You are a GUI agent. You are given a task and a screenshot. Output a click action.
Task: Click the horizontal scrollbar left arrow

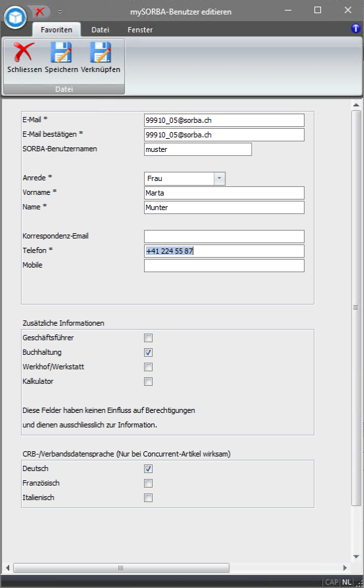coord(7,568)
